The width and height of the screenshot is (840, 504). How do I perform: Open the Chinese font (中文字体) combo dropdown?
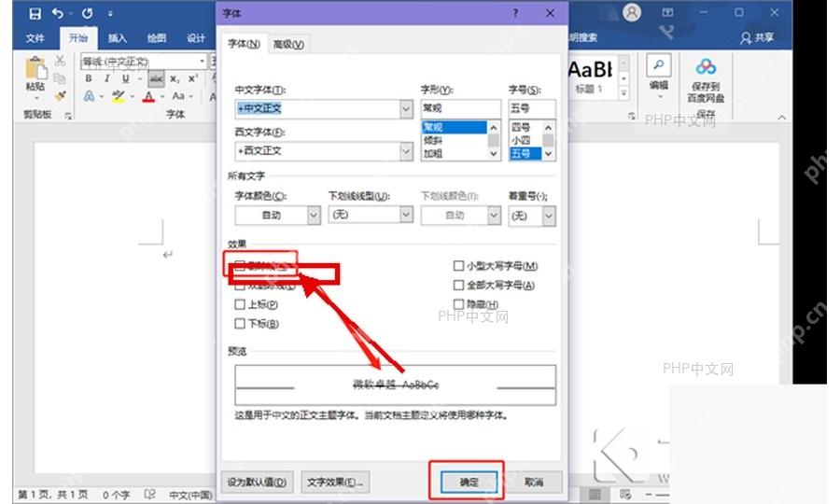[x=406, y=108]
